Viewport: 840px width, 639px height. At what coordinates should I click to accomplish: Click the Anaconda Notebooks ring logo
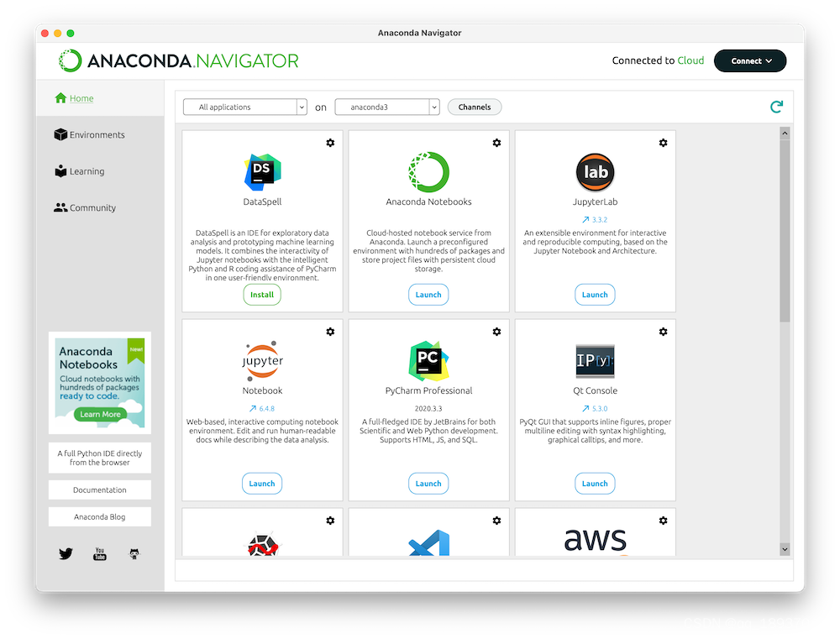428,172
